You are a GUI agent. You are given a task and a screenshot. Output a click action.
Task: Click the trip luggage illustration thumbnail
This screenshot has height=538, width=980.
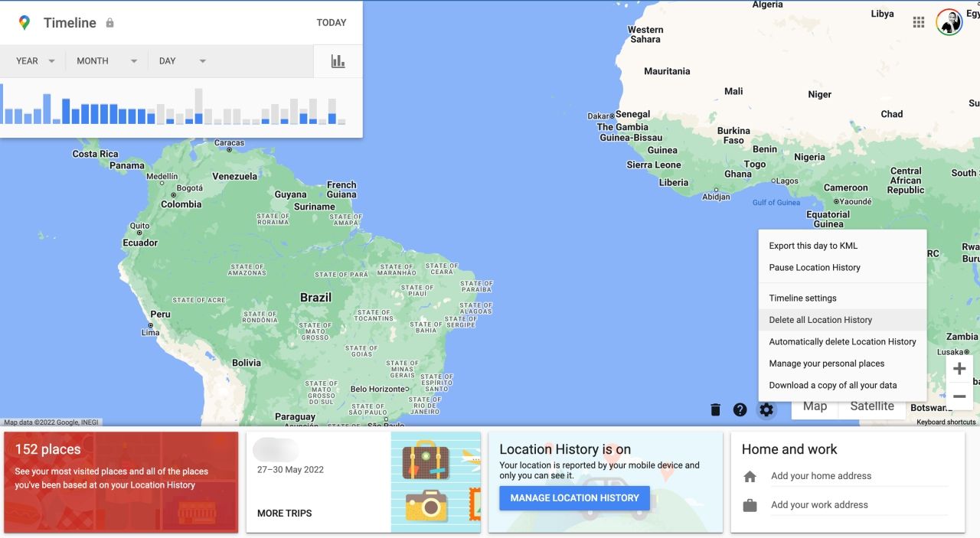click(x=436, y=482)
